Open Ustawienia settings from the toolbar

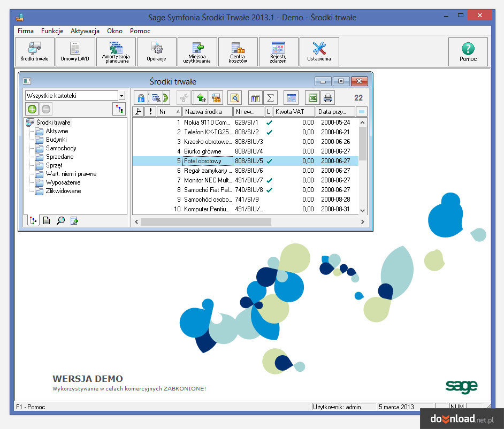(319, 52)
